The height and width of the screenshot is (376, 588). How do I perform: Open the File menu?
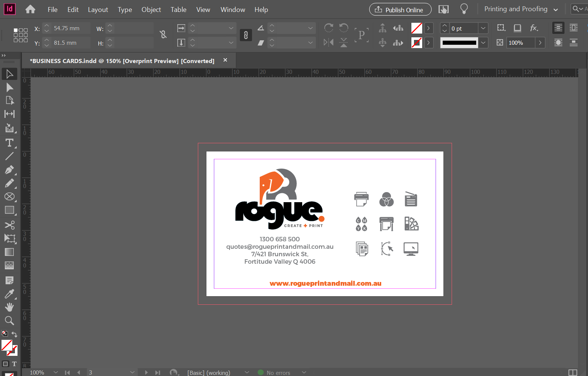click(x=53, y=9)
